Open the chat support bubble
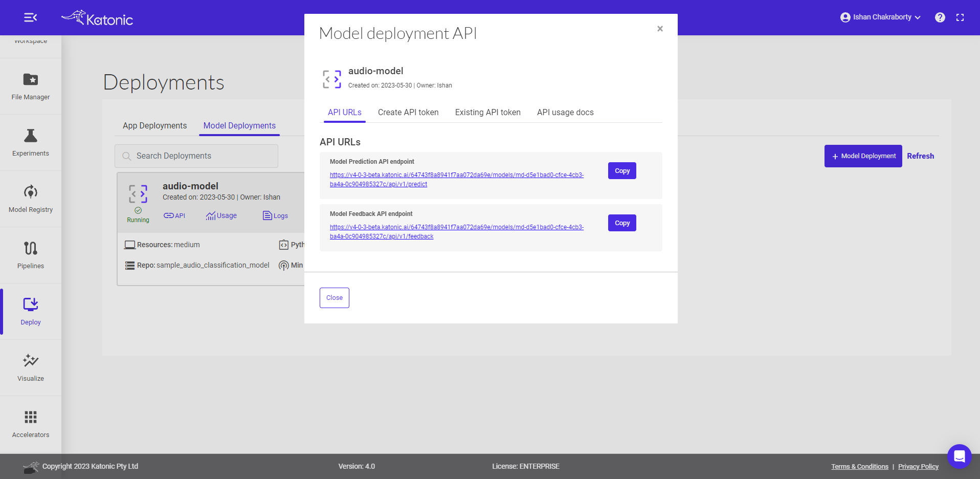This screenshot has height=479, width=980. (x=960, y=456)
